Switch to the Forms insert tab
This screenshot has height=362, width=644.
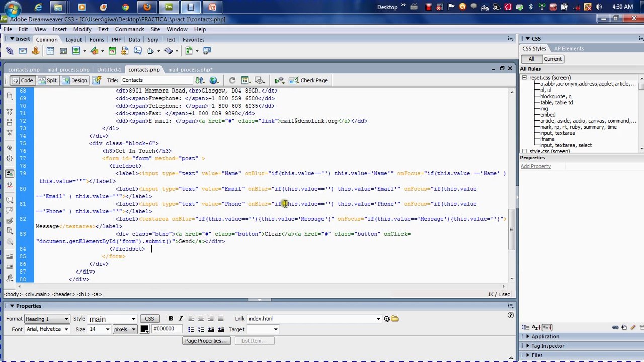(97, 40)
